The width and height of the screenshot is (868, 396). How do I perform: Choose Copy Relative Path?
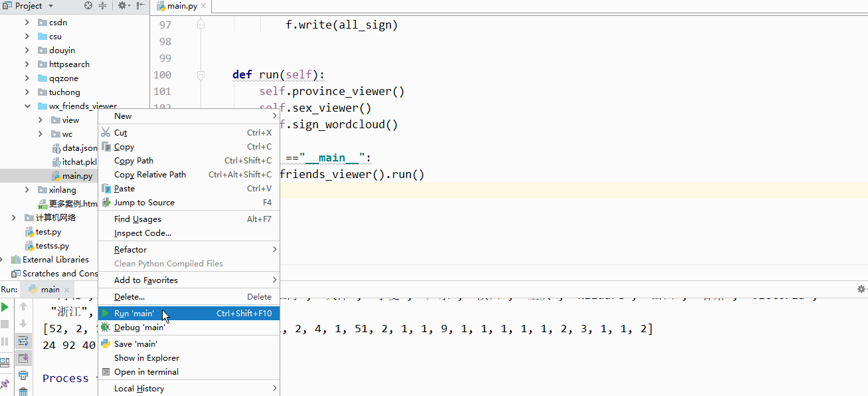[x=189, y=175]
